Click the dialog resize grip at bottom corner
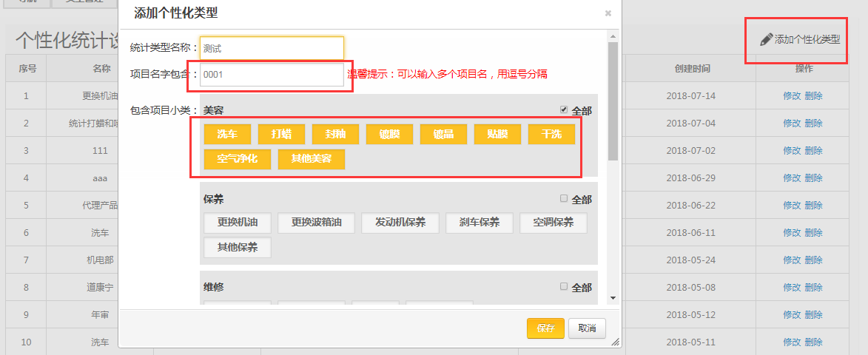This screenshot has width=868, height=355. point(614,342)
